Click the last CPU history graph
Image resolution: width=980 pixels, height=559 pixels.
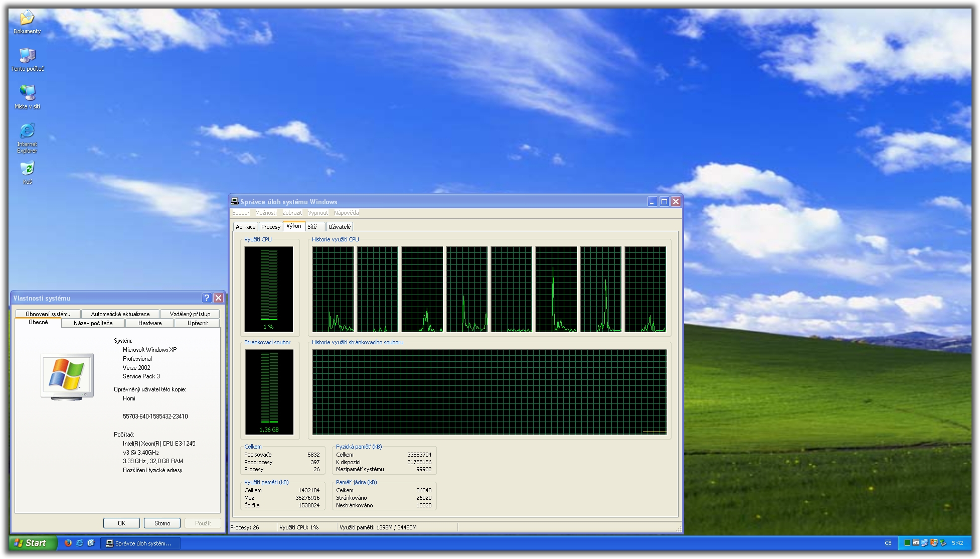(x=645, y=289)
